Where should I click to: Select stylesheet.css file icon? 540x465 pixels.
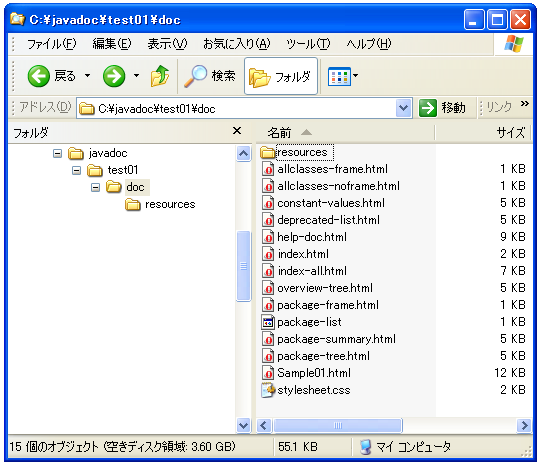pyautogui.click(x=268, y=390)
